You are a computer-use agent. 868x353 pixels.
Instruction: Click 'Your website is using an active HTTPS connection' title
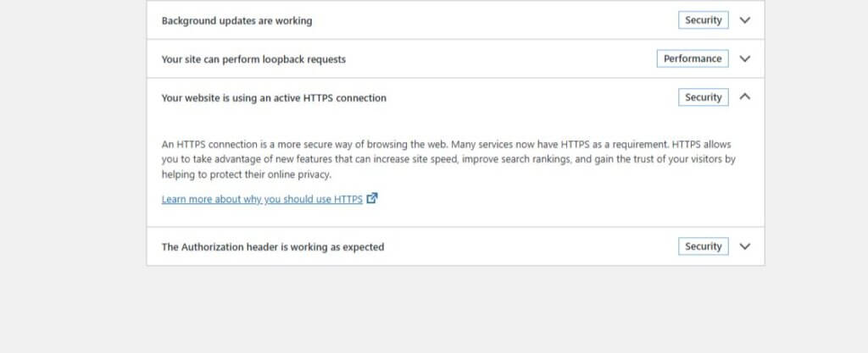tap(274, 98)
